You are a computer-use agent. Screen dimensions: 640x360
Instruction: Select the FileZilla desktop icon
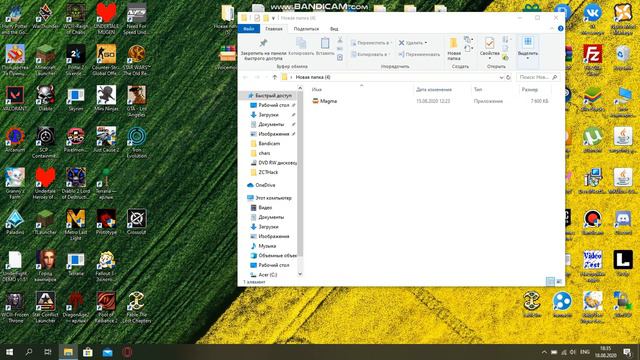tap(593, 59)
